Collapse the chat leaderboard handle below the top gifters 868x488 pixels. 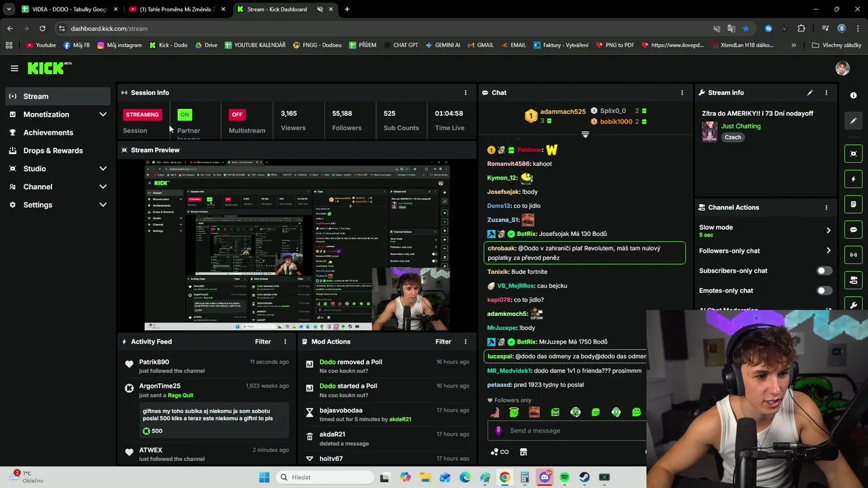(585, 135)
